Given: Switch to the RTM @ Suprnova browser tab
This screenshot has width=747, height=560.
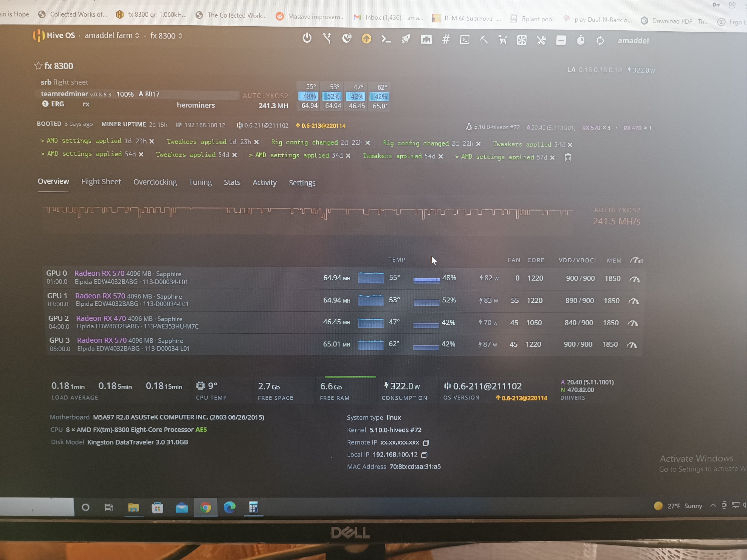Looking at the screenshot, I should coord(467,18).
